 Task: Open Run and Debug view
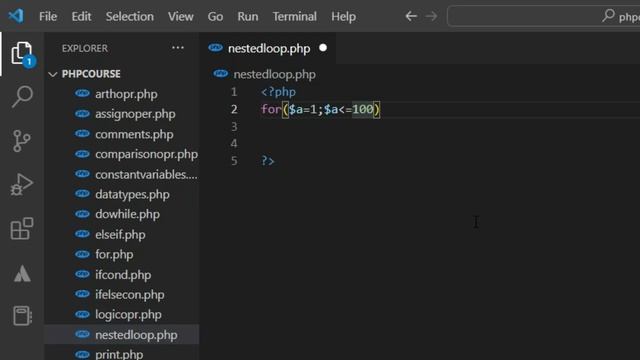pos(22,184)
